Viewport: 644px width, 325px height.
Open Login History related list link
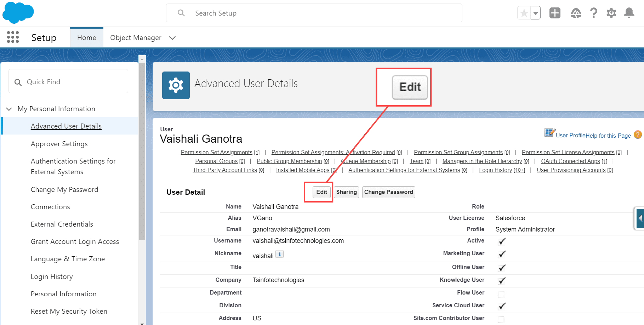point(495,170)
